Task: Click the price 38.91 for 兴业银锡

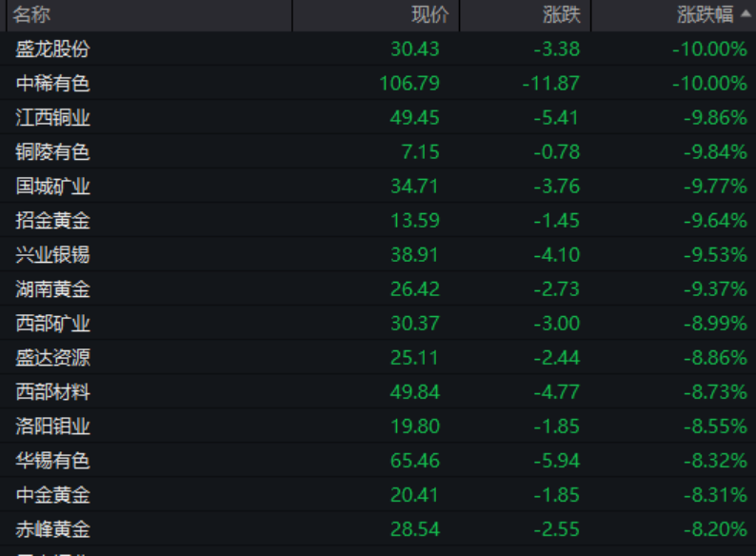Action: point(414,254)
